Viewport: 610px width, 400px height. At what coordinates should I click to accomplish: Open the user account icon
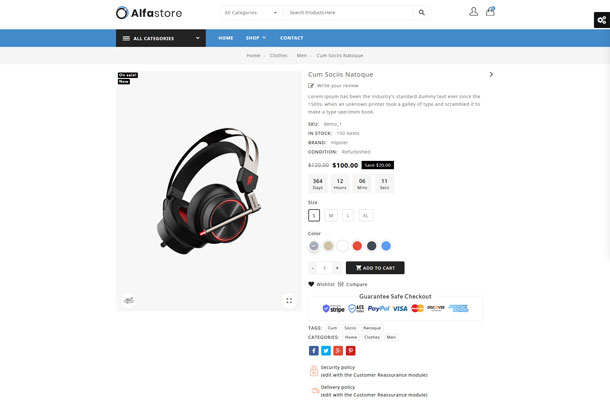[473, 12]
